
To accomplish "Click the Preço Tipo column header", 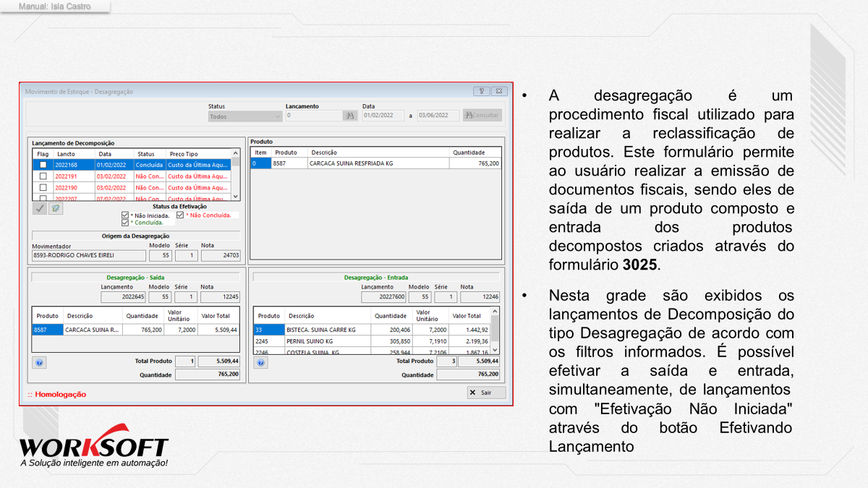I will click(x=197, y=154).
